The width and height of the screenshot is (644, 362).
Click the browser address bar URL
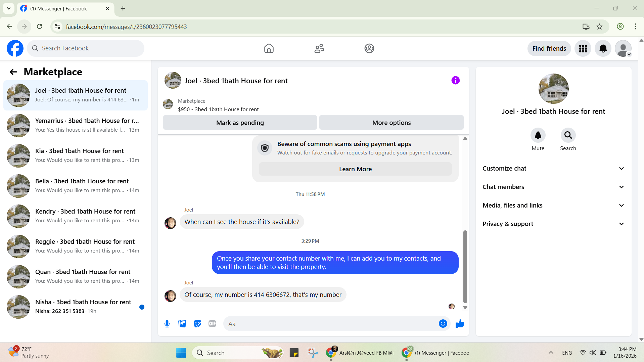point(126,27)
